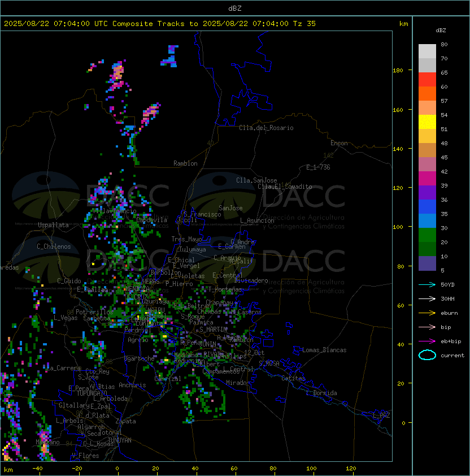The image size is (470, 476).
Task: Click the 'Carrizal' map label
Action: tap(168, 379)
